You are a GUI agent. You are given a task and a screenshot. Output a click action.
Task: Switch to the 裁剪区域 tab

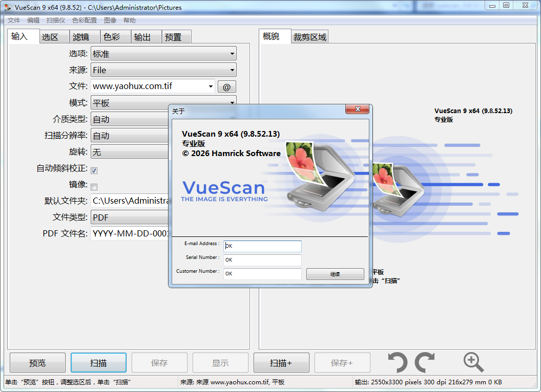(x=309, y=36)
